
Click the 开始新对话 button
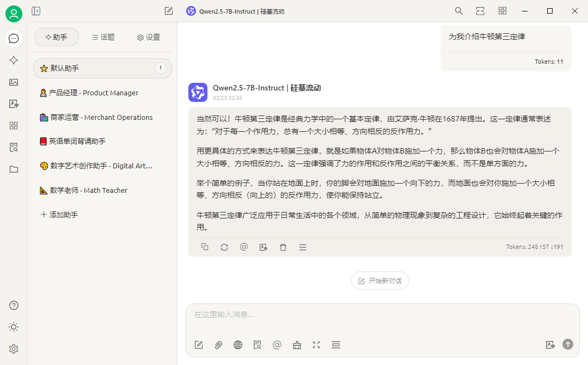click(379, 281)
